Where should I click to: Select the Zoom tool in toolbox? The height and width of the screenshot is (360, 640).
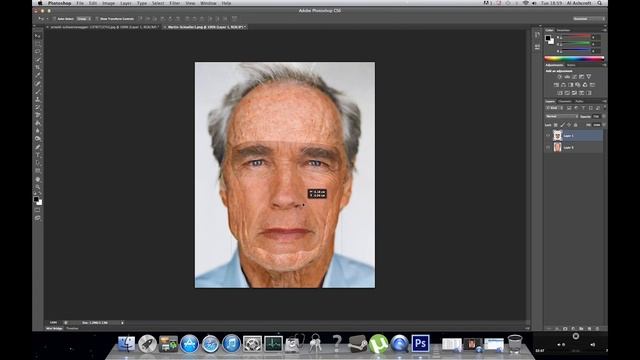[38, 187]
